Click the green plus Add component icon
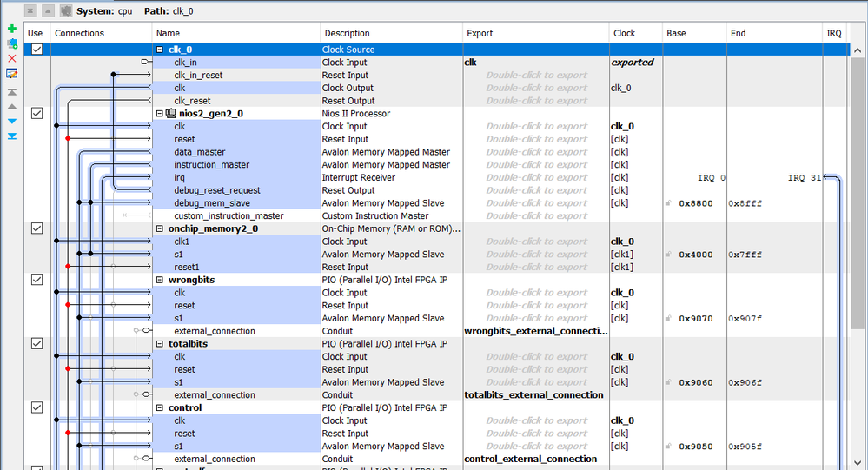Screen dimensions: 868x470 [11, 29]
